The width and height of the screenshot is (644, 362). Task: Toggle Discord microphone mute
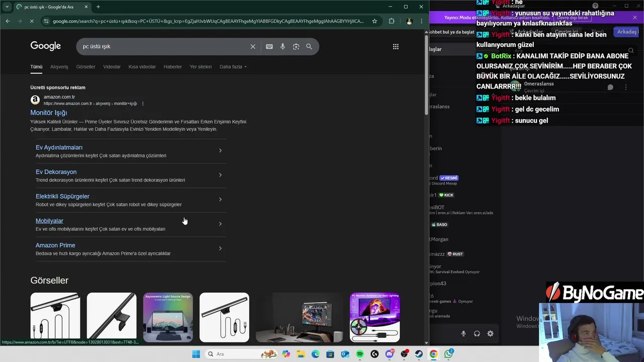click(463, 333)
